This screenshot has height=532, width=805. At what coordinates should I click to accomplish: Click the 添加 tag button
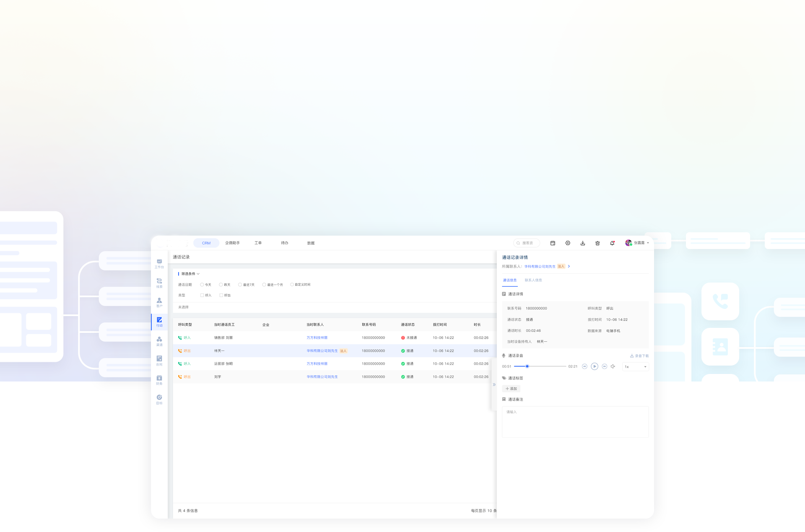coord(511,389)
